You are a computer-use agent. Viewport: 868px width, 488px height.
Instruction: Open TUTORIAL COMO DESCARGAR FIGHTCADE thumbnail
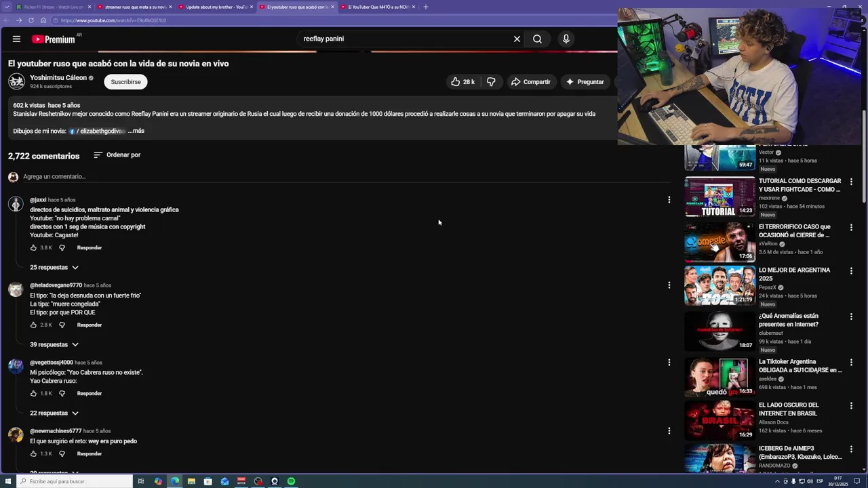tap(719, 197)
